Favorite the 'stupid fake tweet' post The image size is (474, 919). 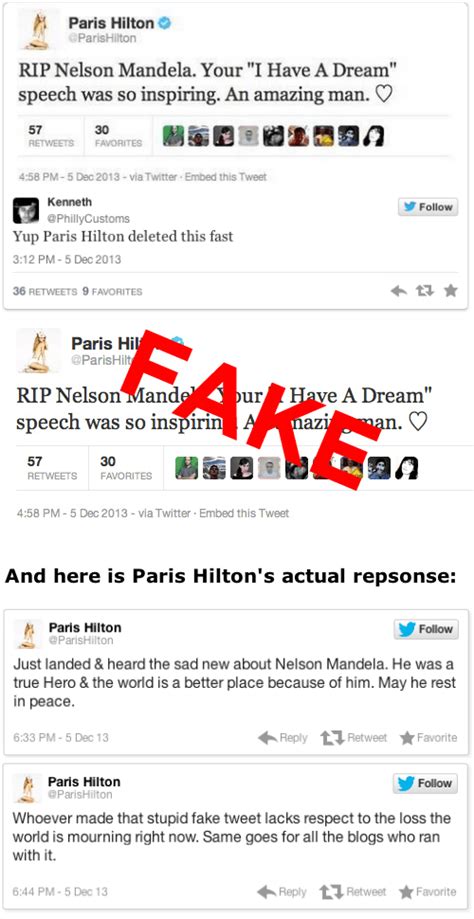pyautogui.click(x=428, y=891)
